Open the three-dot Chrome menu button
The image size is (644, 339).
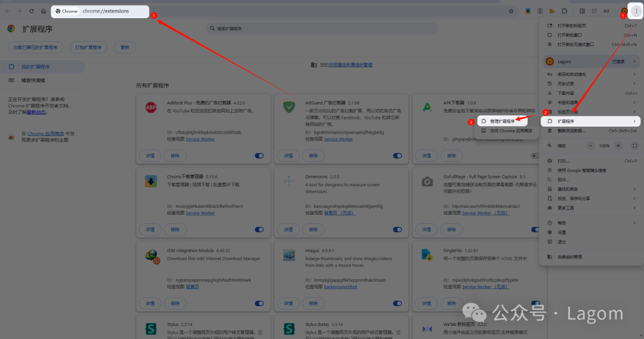click(637, 11)
